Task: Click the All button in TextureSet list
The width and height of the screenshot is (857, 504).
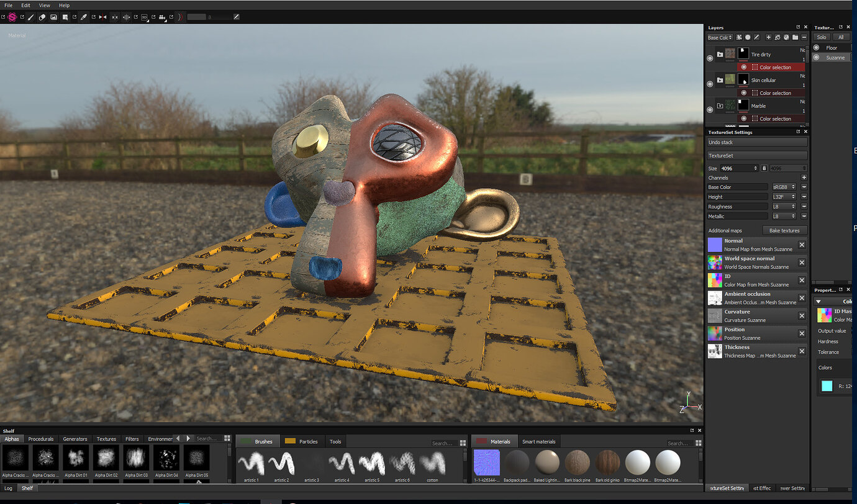Action: [841, 37]
